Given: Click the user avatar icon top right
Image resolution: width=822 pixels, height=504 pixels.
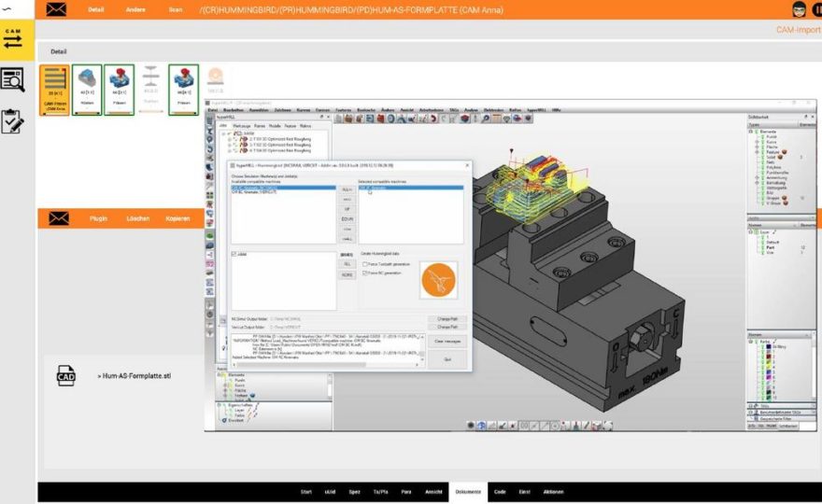Looking at the screenshot, I should [799, 9].
